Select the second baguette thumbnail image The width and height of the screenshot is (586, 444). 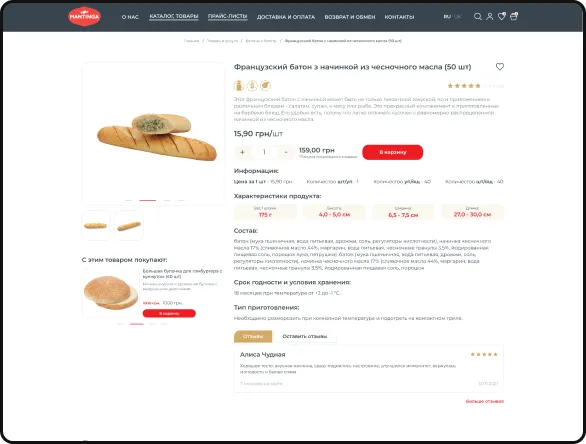click(129, 225)
